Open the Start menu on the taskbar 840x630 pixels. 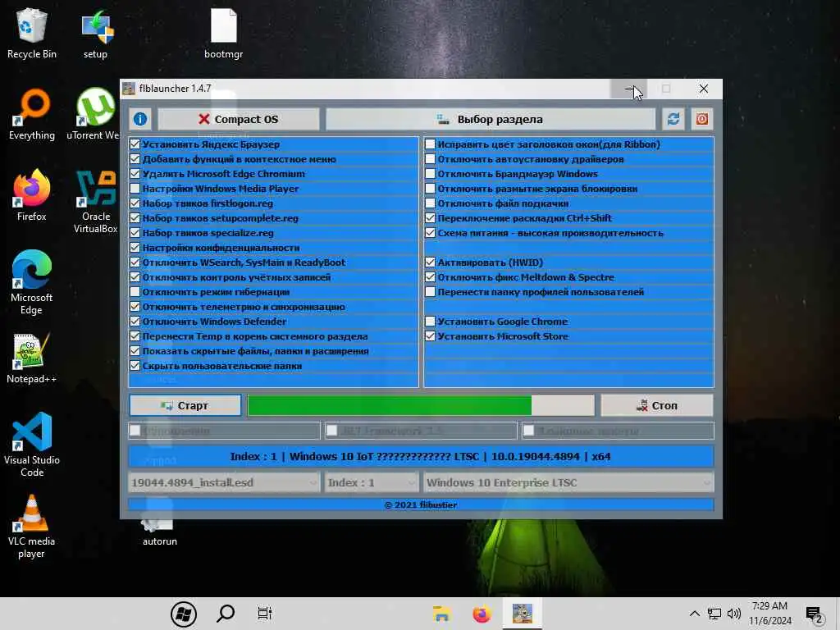pos(184,614)
